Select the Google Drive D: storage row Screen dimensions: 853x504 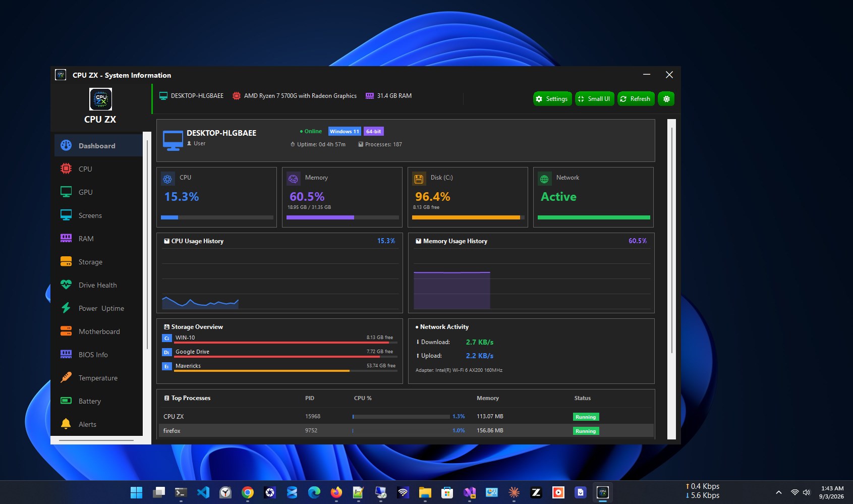pyautogui.click(x=279, y=352)
